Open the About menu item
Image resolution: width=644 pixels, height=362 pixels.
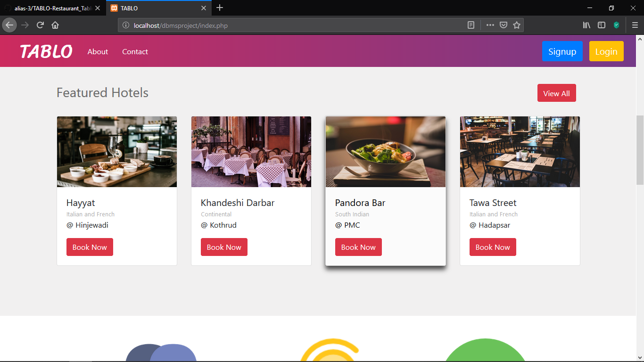97,52
